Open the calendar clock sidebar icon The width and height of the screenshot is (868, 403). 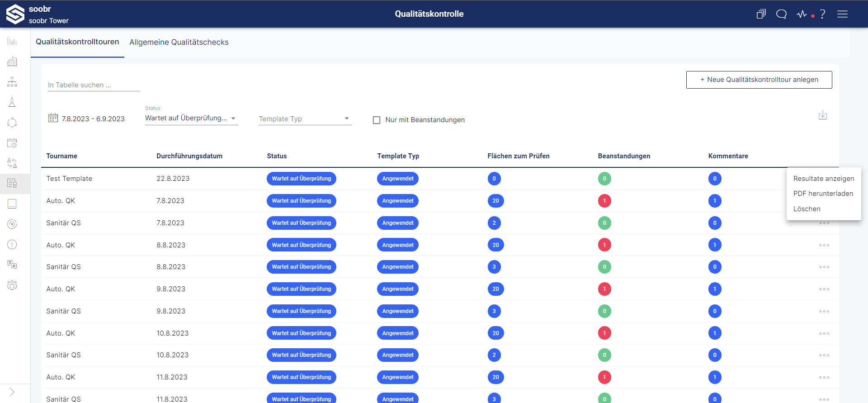coord(12,143)
